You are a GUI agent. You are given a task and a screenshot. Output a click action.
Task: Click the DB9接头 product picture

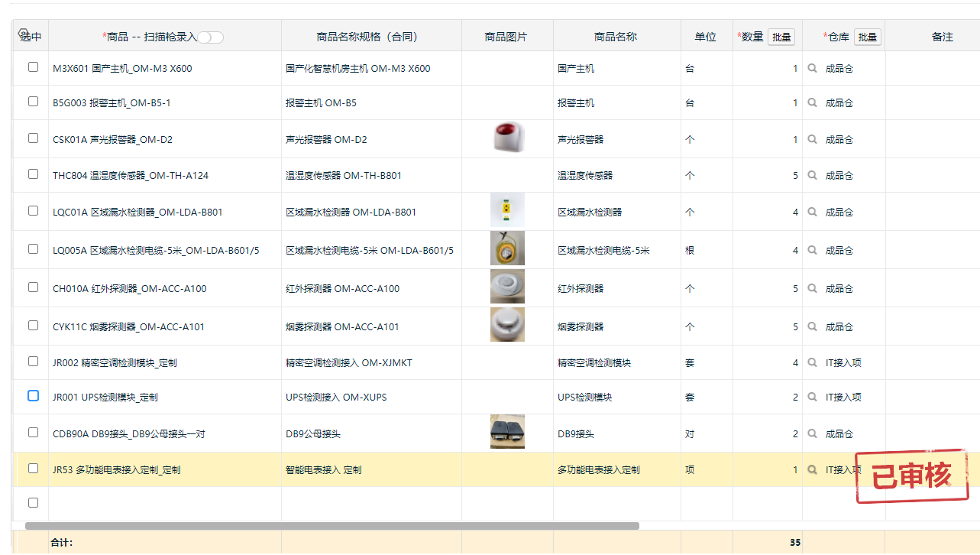coord(507,433)
